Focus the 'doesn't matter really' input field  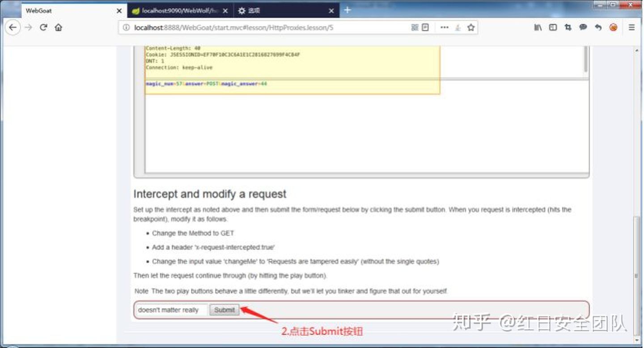point(171,310)
